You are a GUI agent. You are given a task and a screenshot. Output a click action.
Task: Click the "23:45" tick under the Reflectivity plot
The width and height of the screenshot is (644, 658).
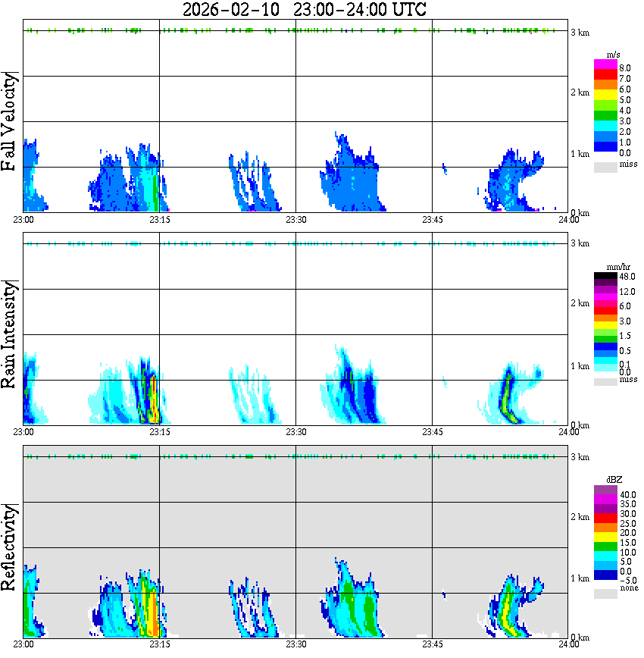click(x=433, y=644)
